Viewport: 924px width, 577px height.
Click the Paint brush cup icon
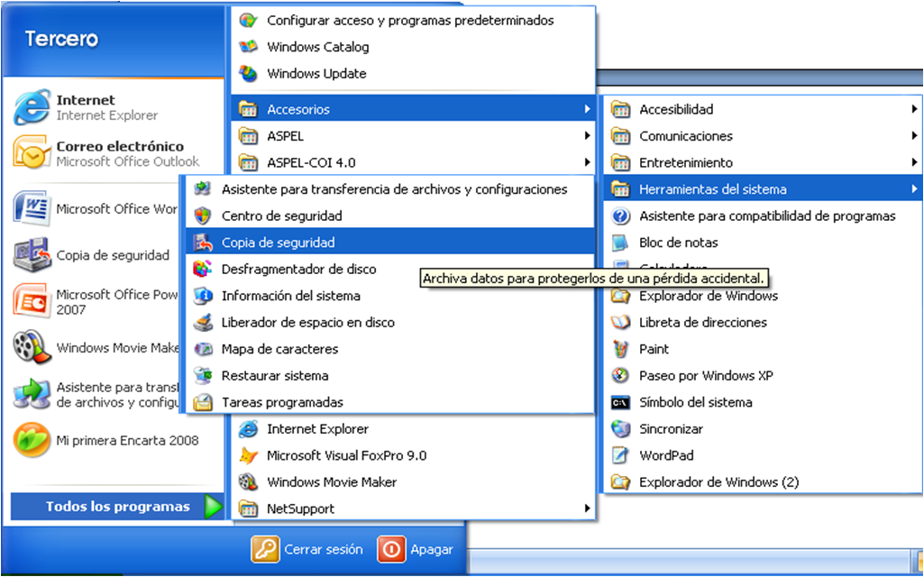(x=620, y=349)
